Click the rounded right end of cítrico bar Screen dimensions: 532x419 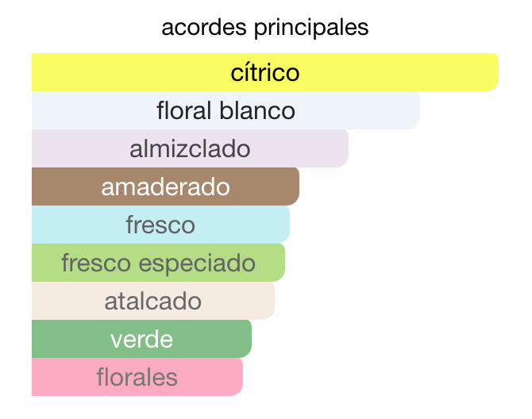click(492, 72)
